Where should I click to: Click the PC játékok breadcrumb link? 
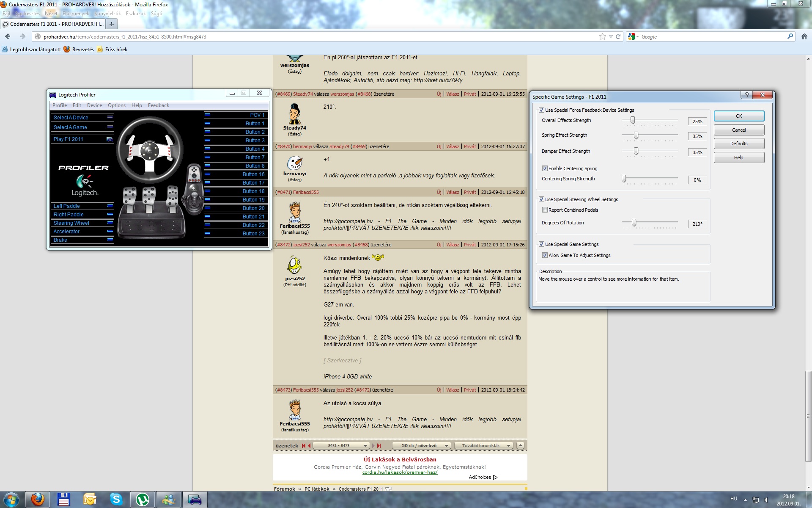317,489
